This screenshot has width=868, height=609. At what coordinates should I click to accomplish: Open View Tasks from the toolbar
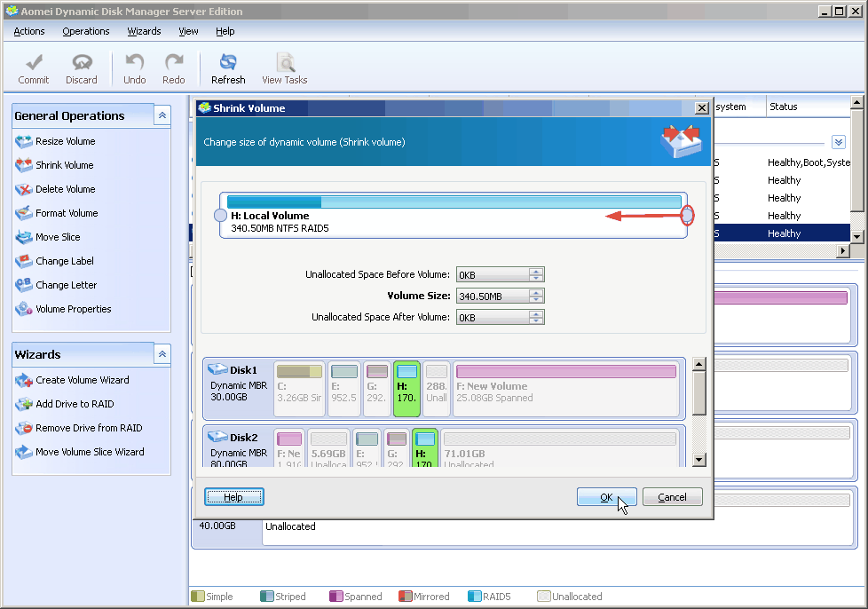pyautogui.click(x=285, y=69)
